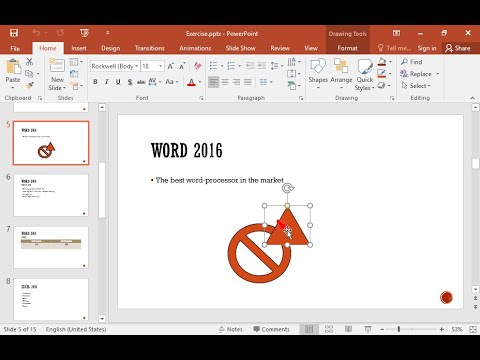Screen dimensions: 480x360
Task: Open the font size dropdown
Action: tap(161, 66)
